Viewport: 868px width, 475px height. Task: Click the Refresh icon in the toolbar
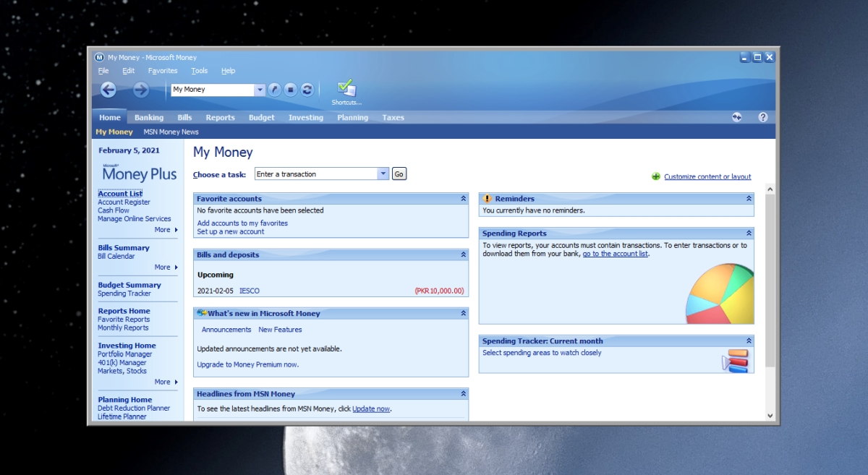(307, 90)
